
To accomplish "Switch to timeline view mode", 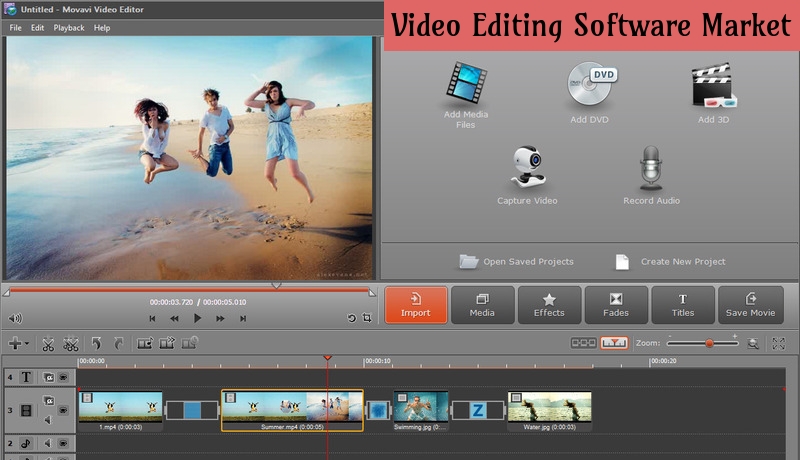I will coord(614,343).
